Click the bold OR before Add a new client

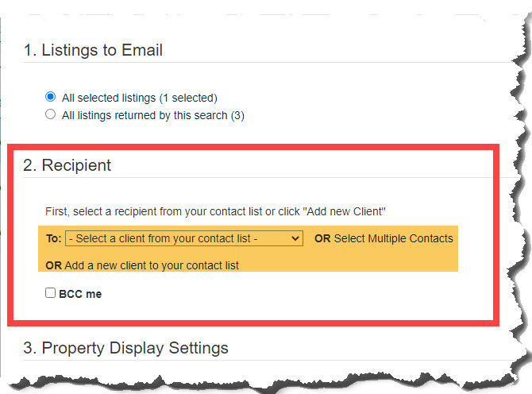(54, 265)
